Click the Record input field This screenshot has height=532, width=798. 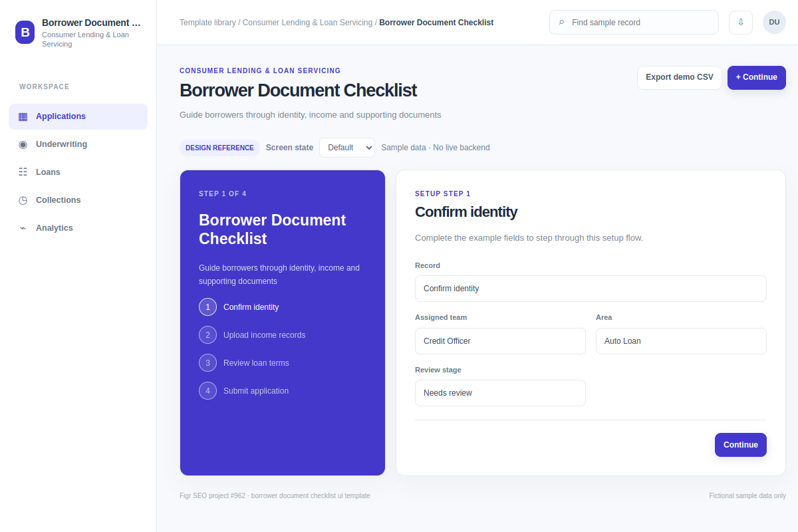click(x=591, y=289)
